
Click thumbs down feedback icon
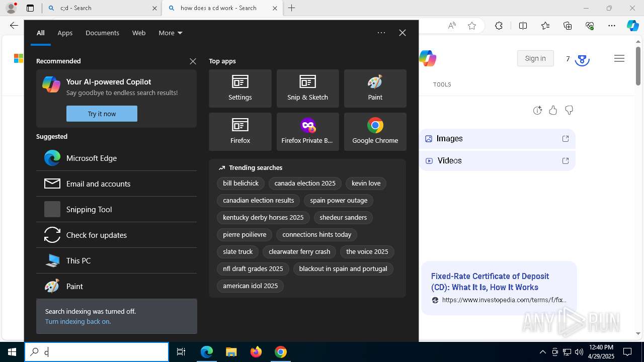coord(569,110)
